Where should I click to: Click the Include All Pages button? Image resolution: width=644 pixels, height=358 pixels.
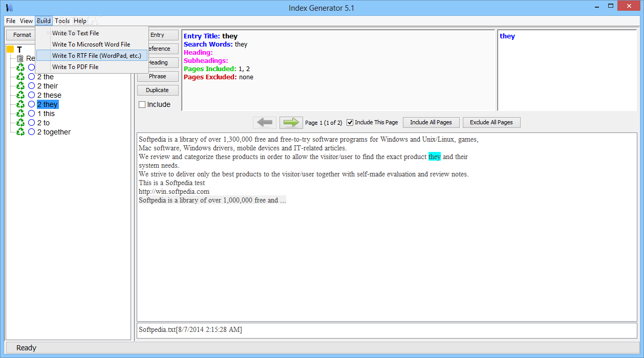[x=431, y=122]
